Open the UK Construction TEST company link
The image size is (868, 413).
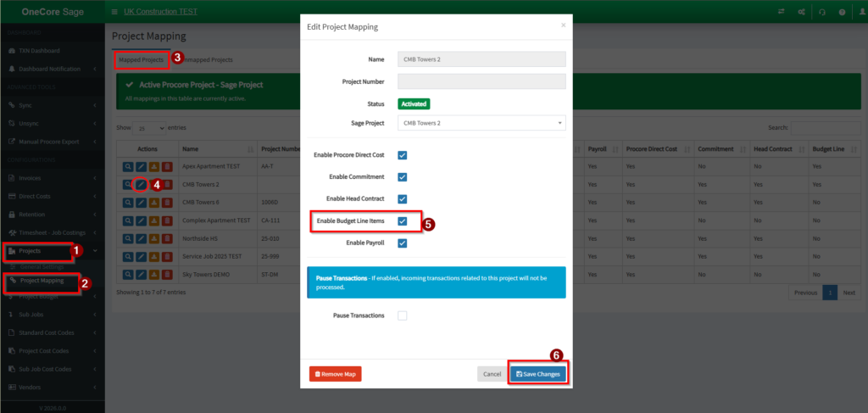coord(159,12)
